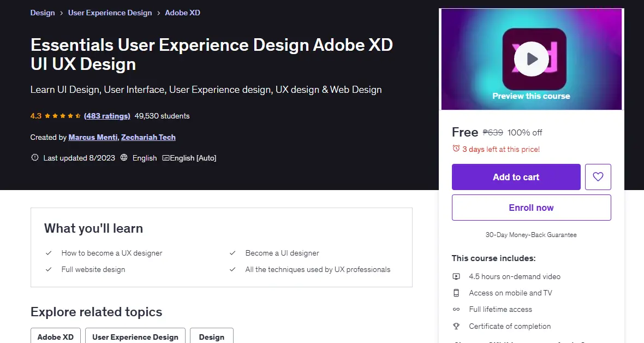644x343 pixels.
Task: Open the Design breadcrumb link
Action: [43, 13]
